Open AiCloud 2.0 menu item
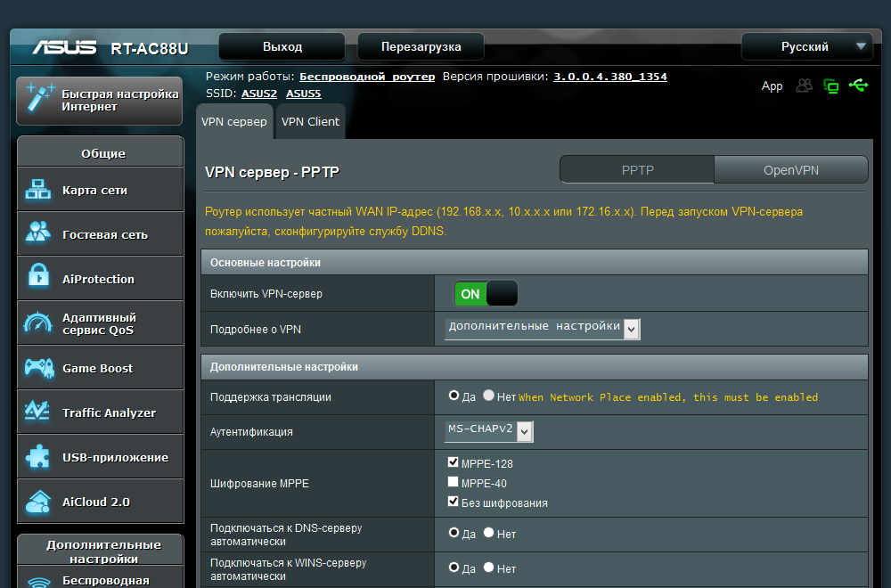 101,501
